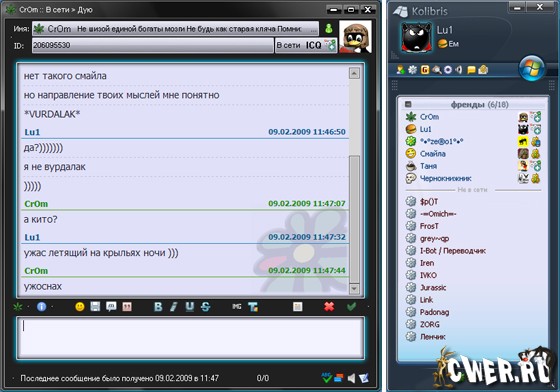Click the ellipsis at end of name field
The height and width of the screenshot is (392, 560).
click(313, 29)
